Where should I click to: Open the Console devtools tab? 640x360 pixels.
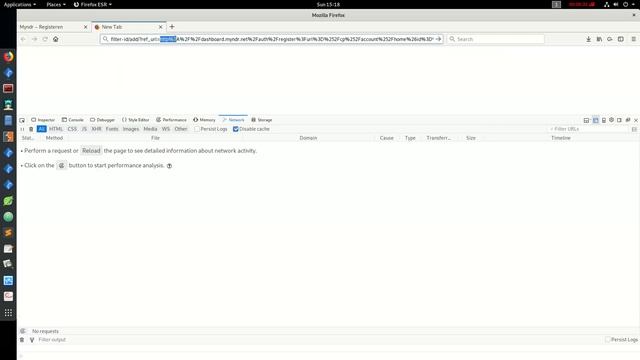(x=73, y=120)
